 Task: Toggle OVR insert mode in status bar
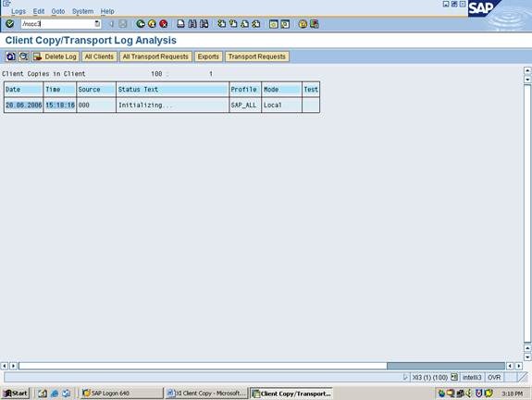[494, 377]
